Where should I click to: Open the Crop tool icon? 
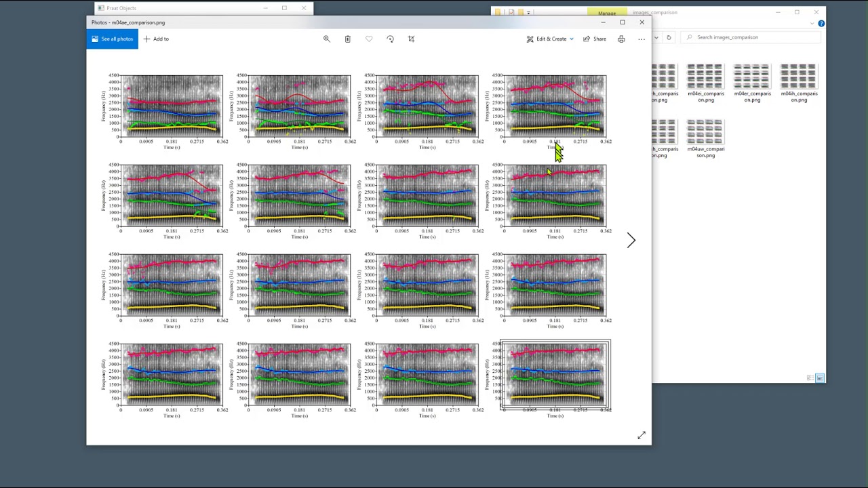click(411, 39)
